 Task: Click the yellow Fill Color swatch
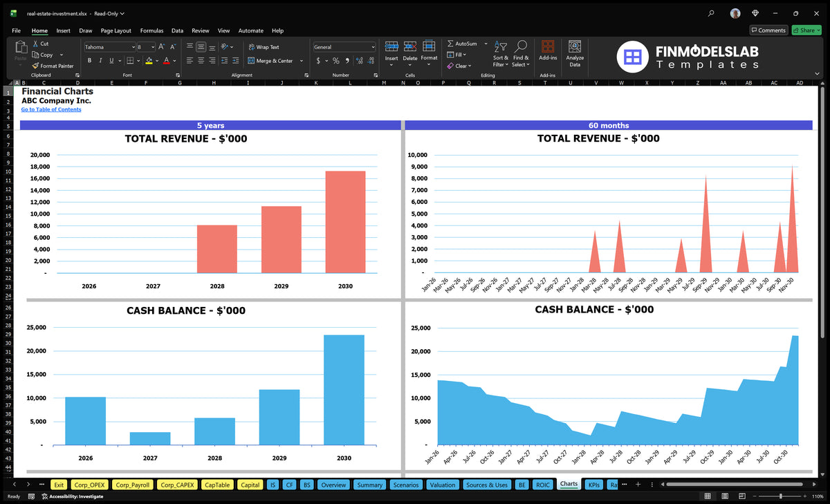(x=149, y=62)
